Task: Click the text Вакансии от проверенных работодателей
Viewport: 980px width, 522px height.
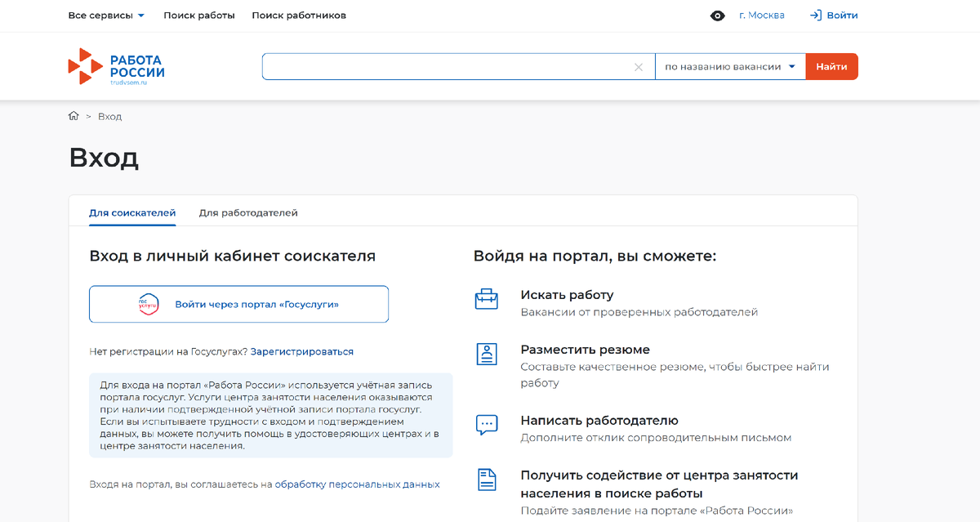Action: [x=639, y=312]
